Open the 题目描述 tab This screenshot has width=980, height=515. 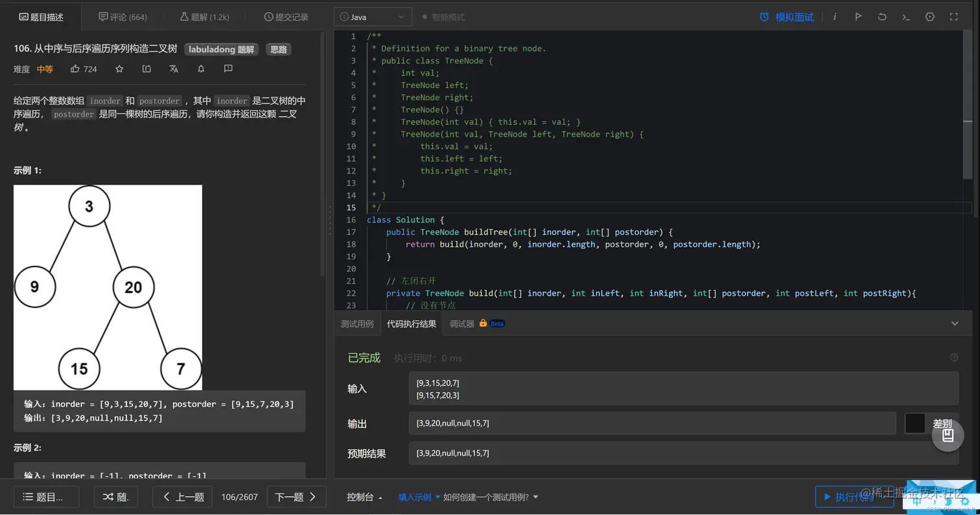point(41,17)
